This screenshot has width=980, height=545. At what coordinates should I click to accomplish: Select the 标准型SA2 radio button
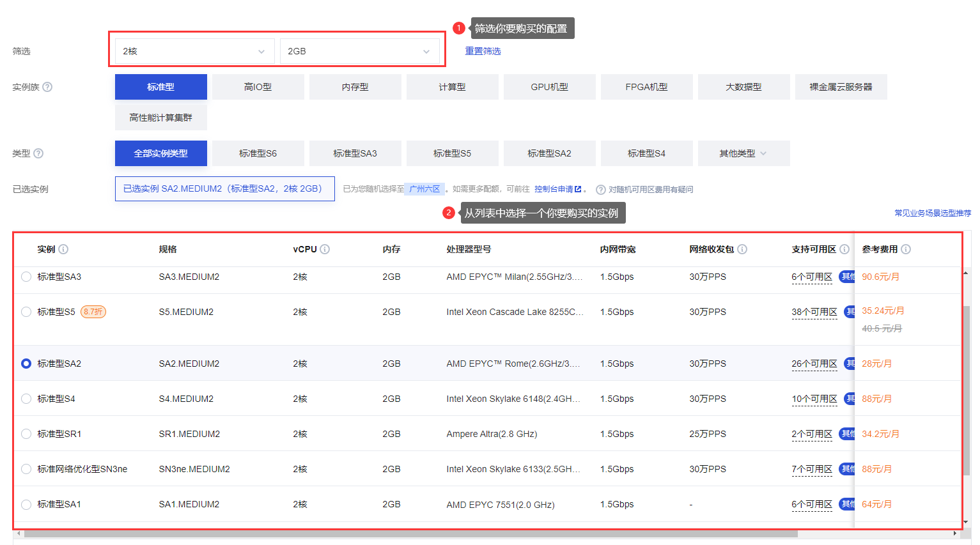coord(26,364)
